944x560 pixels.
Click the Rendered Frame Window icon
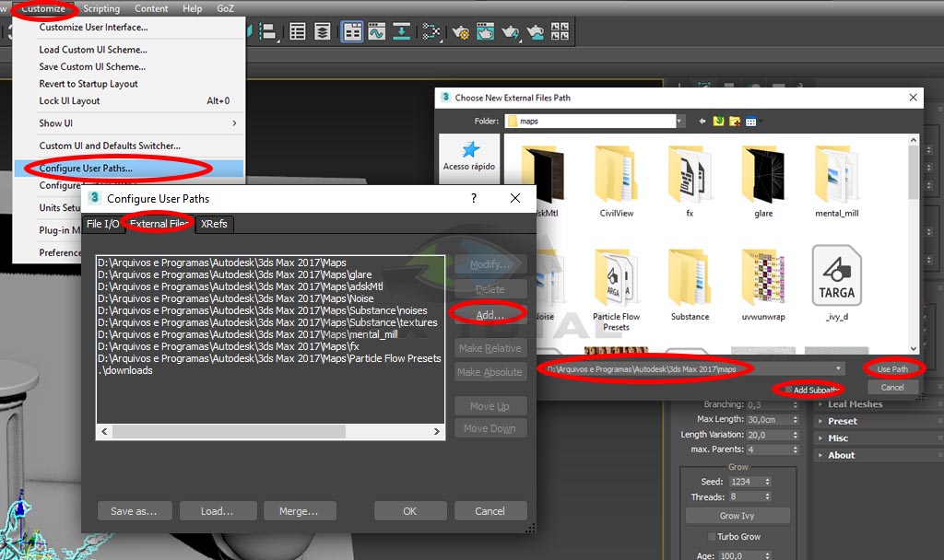(486, 32)
